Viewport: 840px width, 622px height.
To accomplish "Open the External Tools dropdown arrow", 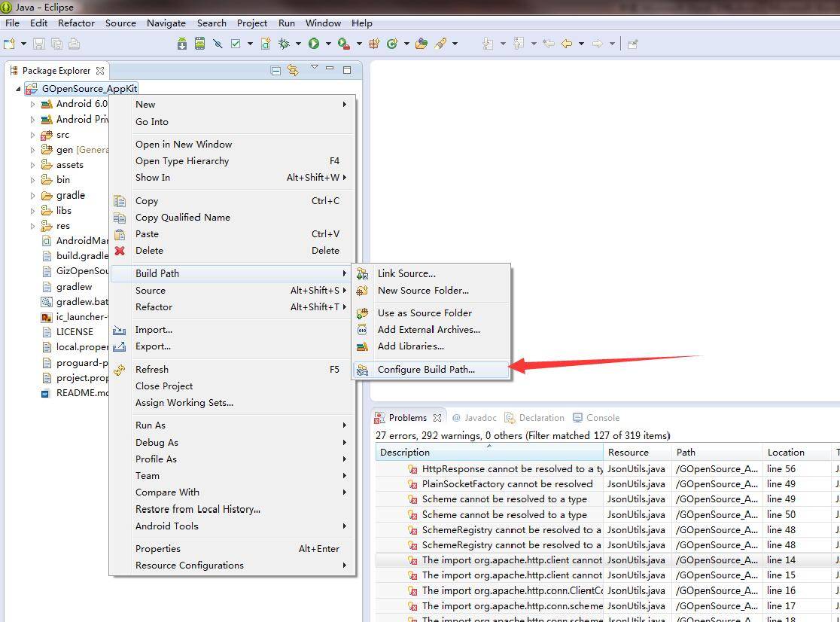I will pos(359,44).
